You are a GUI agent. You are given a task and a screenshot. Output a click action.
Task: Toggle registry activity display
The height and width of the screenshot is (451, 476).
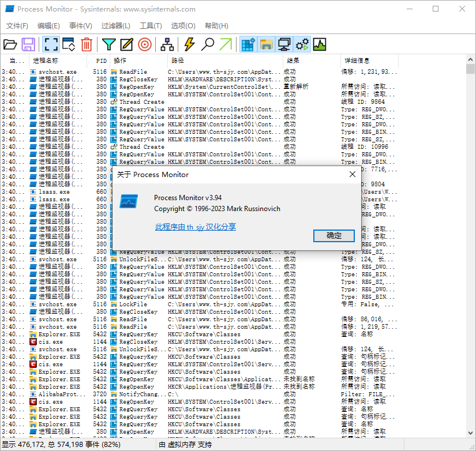248,44
